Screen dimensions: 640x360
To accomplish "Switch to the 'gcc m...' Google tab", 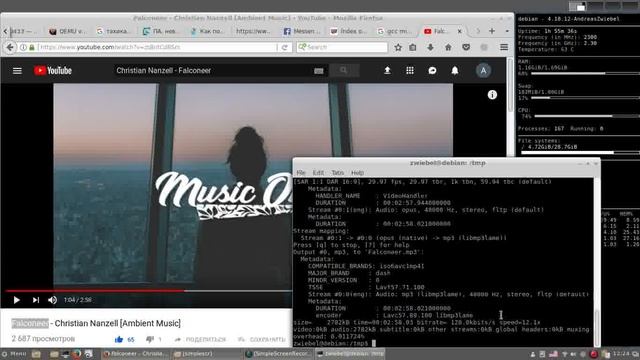I will point(395,31).
